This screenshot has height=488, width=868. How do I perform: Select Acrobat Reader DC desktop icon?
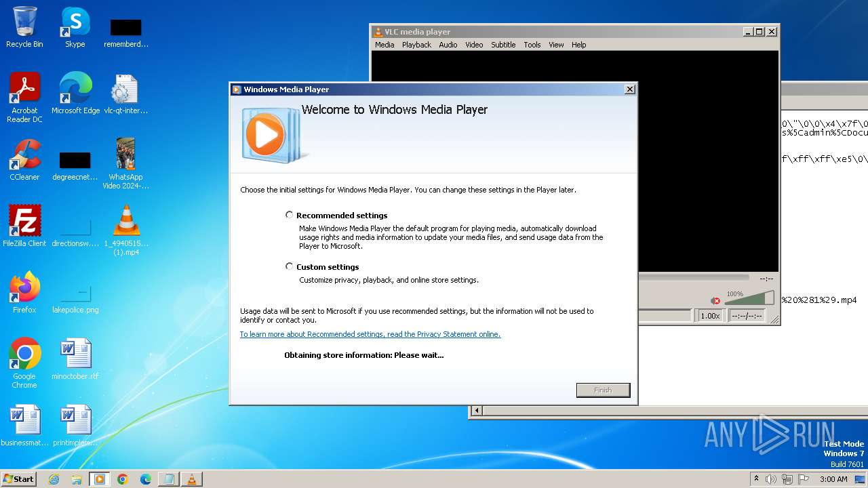(24, 98)
